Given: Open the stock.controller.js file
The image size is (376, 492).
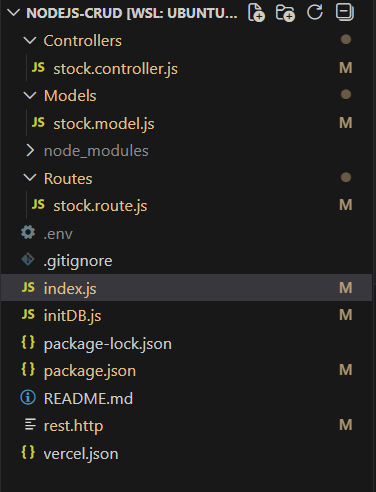Looking at the screenshot, I should 116,69.
